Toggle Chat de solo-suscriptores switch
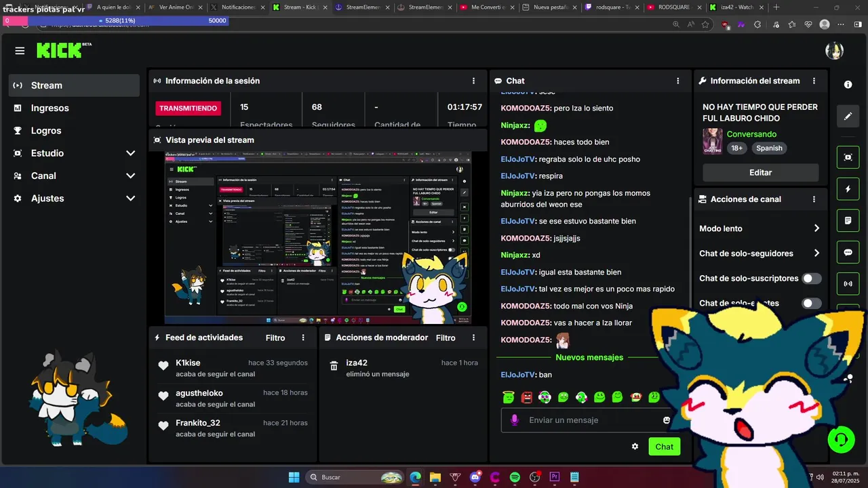The width and height of the screenshot is (868, 488). point(812,279)
